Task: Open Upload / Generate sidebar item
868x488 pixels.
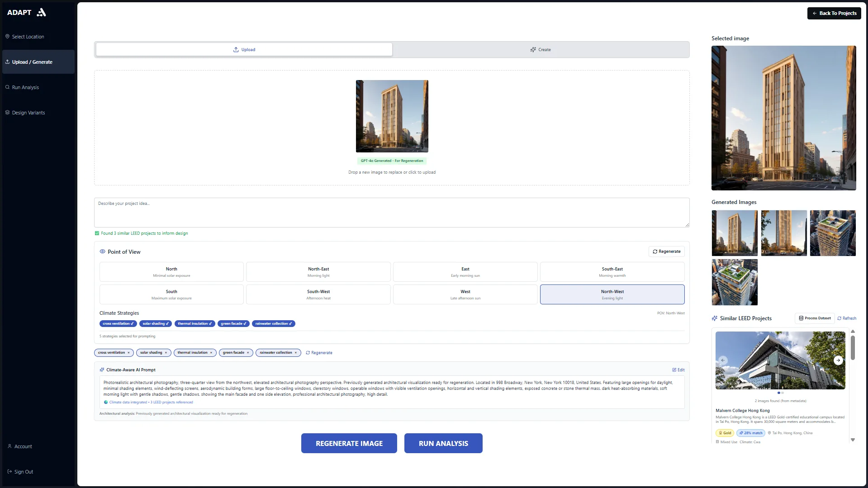Action: point(38,62)
